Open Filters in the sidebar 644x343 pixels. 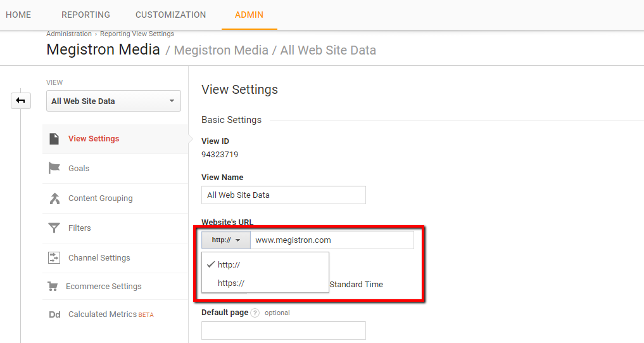[x=115, y=228]
